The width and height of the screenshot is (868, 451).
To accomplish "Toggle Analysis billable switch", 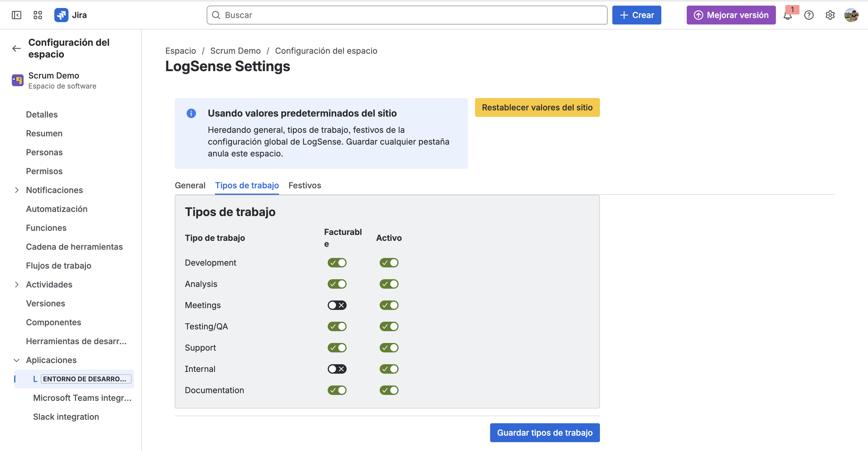I will point(337,284).
